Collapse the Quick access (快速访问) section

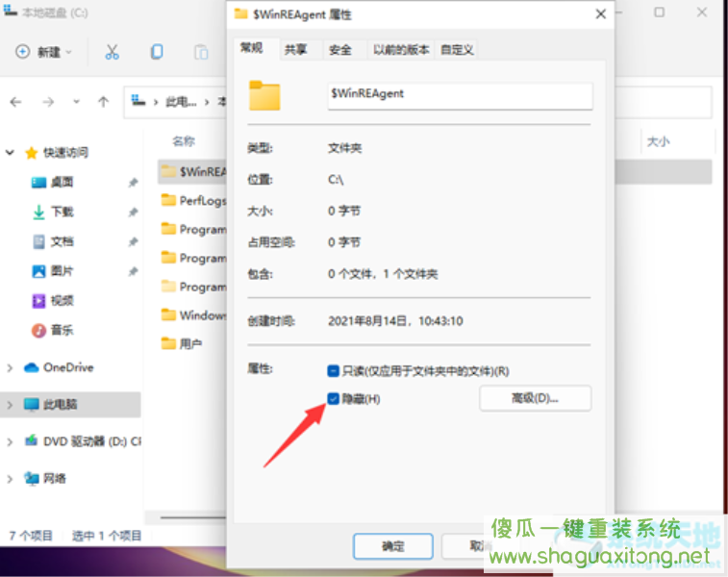click(x=10, y=152)
